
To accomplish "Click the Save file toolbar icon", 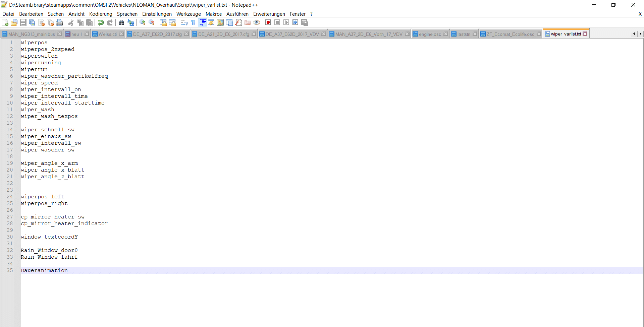I will (x=23, y=22).
